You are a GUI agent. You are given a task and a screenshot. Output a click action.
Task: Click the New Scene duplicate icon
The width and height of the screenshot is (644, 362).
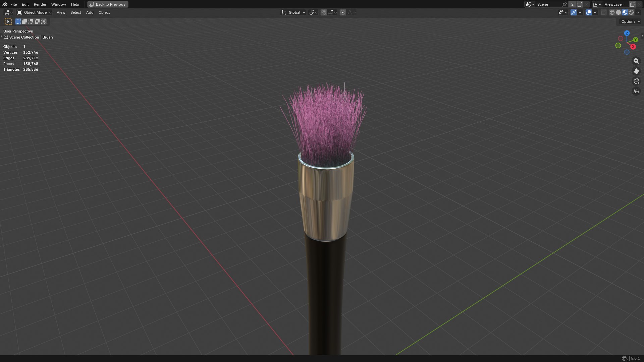click(580, 4)
